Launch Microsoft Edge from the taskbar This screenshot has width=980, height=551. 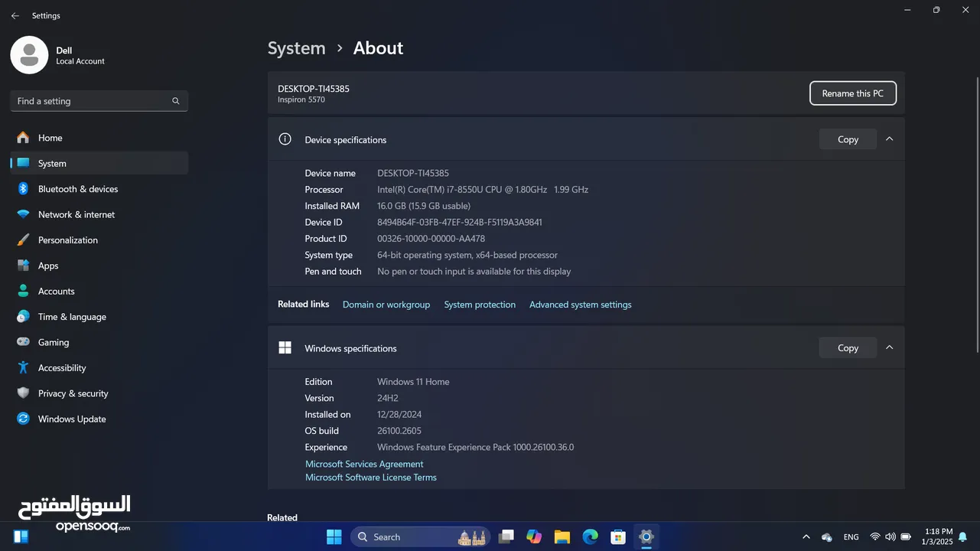point(590,537)
